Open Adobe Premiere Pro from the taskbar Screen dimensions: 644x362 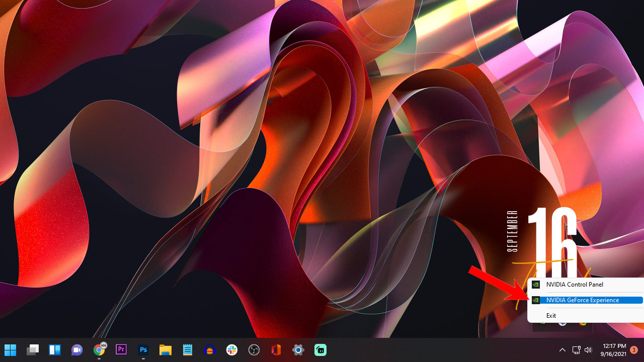(121, 350)
